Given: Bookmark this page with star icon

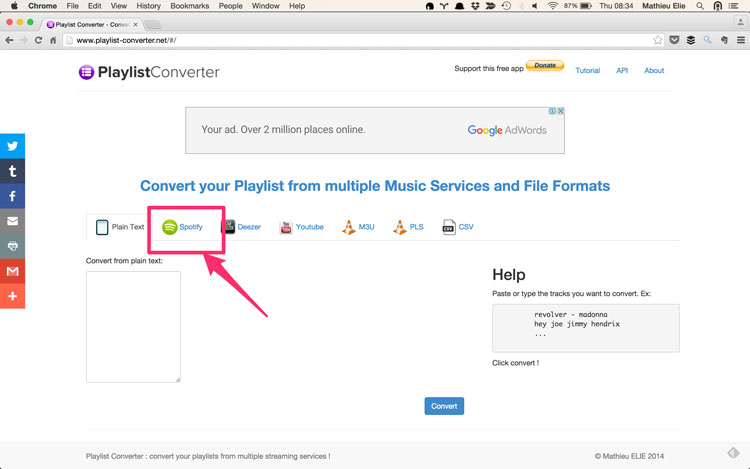Looking at the screenshot, I should click(657, 41).
